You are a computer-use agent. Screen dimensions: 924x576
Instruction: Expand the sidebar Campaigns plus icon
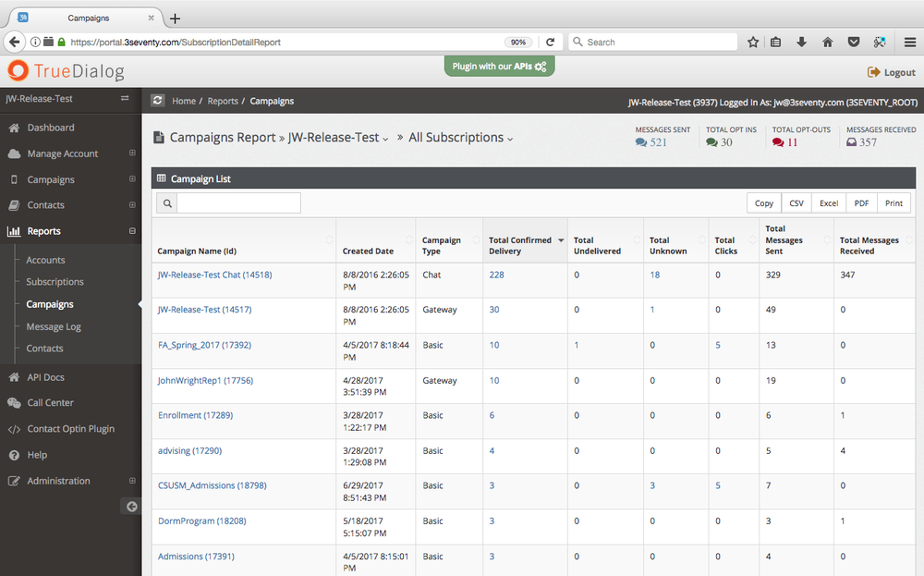(132, 178)
